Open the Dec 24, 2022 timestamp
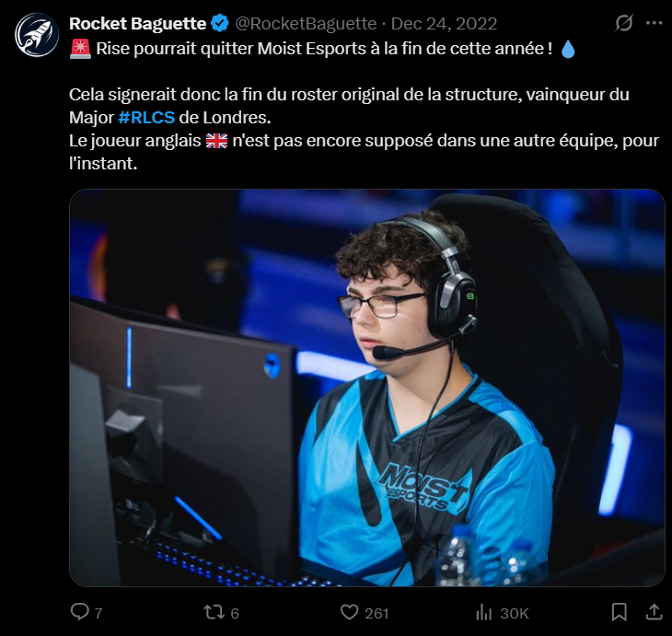Image resolution: width=672 pixels, height=636 pixels. coord(444,24)
